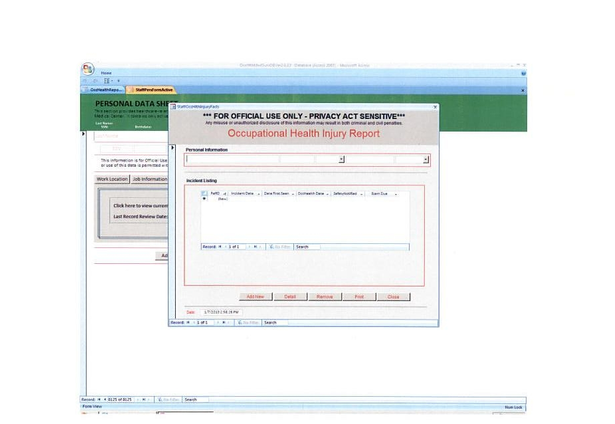Open the last Personal Information combo box arrow
The height and width of the screenshot is (424, 615).
pyautogui.click(x=426, y=159)
